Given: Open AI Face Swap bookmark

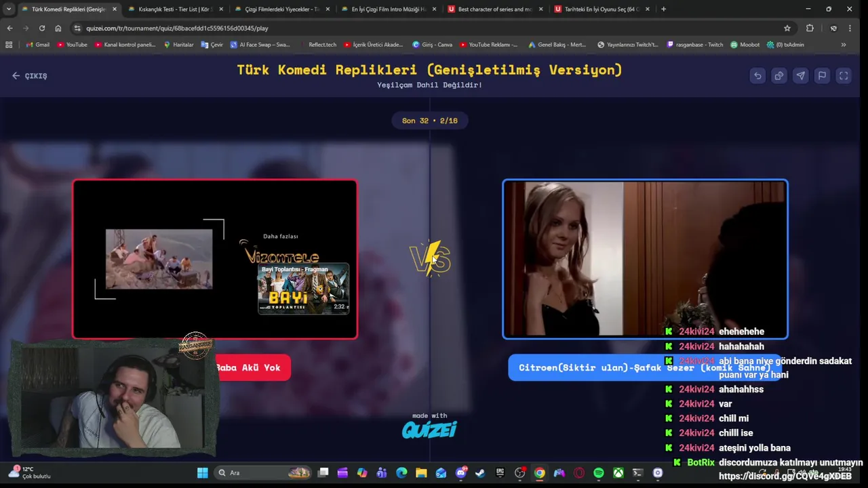Looking at the screenshot, I should point(260,45).
